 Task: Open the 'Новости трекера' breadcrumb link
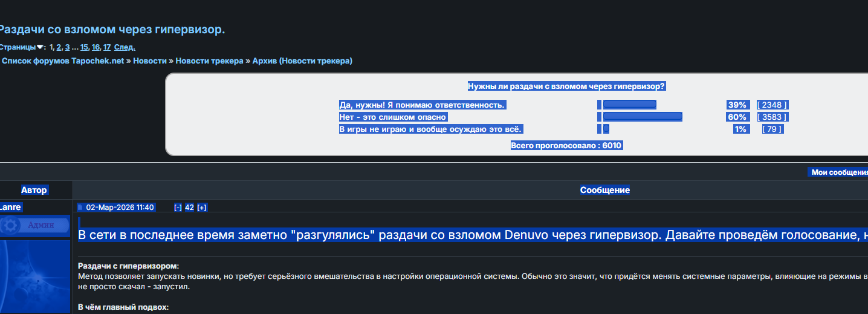pyautogui.click(x=209, y=61)
